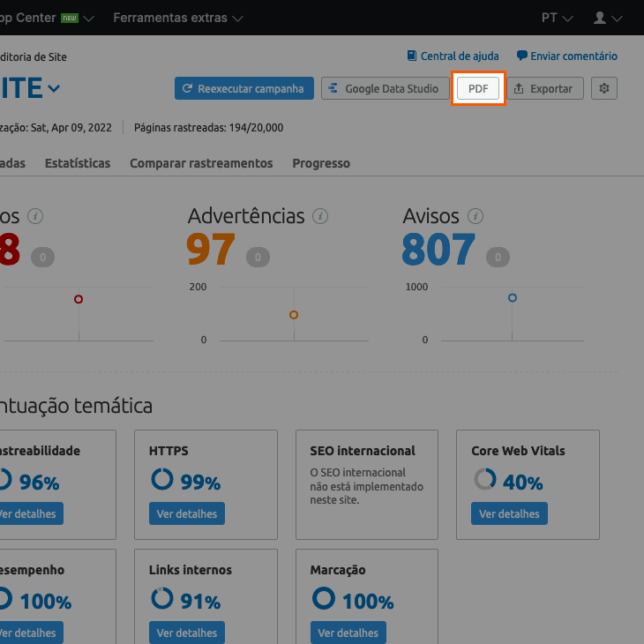The width and height of the screenshot is (644, 644).
Task: Click Enviar comentário link
Action: [x=566, y=56]
